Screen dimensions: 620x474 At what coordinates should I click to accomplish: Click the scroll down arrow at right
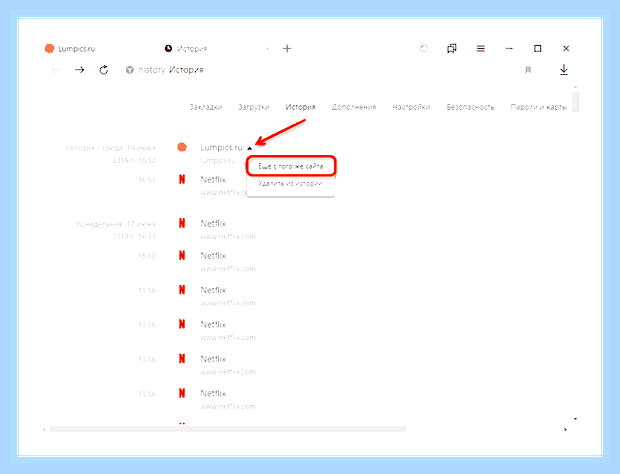[575, 419]
